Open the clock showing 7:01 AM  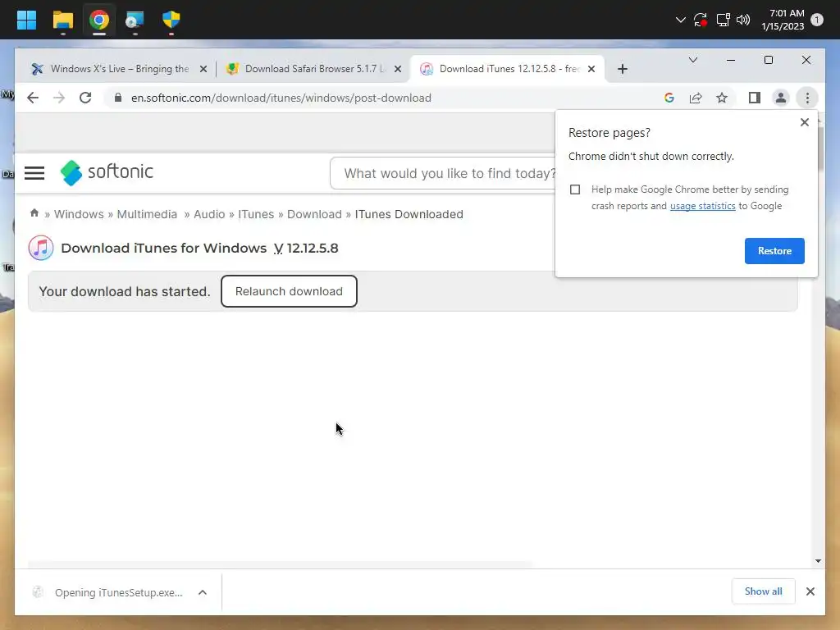pyautogui.click(x=783, y=20)
